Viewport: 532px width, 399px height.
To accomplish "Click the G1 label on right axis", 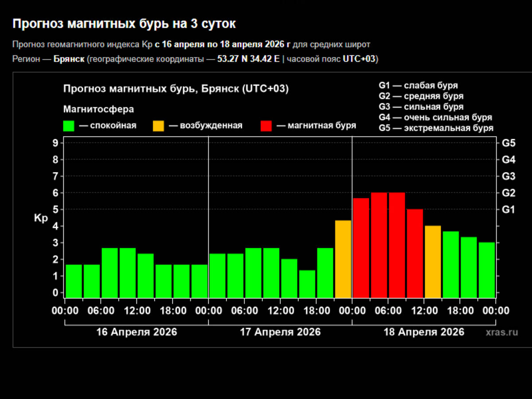I will pyautogui.click(x=508, y=209).
